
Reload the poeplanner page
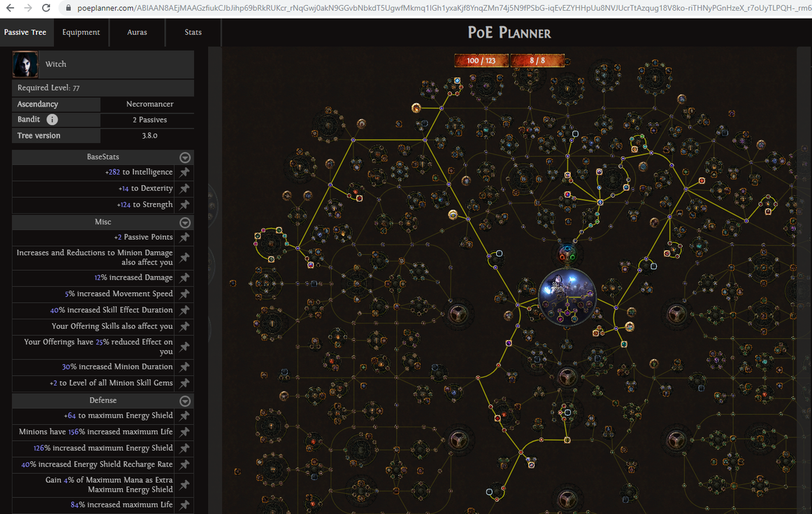[46, 8]
